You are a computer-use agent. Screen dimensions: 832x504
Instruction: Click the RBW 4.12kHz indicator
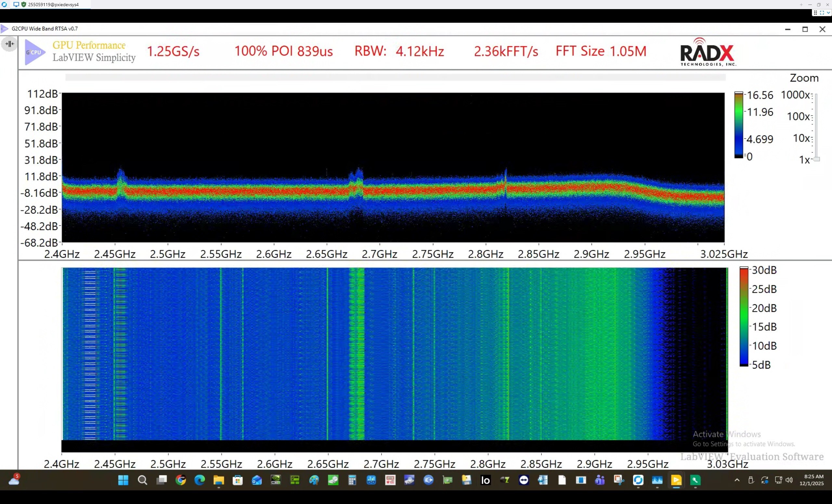[399, 51]
